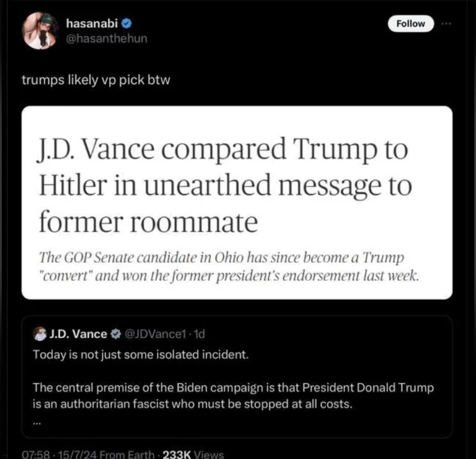Follow the hasanabi account
This screenshot has width=476, height=459.
410,24
